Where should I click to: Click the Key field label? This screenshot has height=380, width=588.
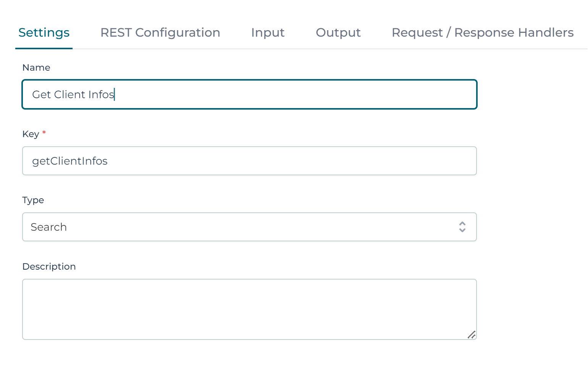[x=31, y=134]
